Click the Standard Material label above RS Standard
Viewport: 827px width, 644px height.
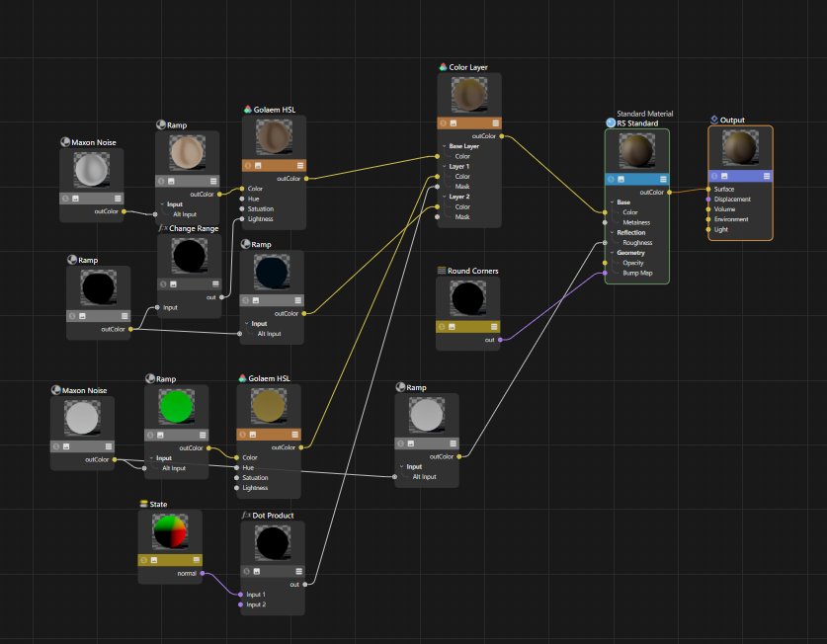pos(644,114)
